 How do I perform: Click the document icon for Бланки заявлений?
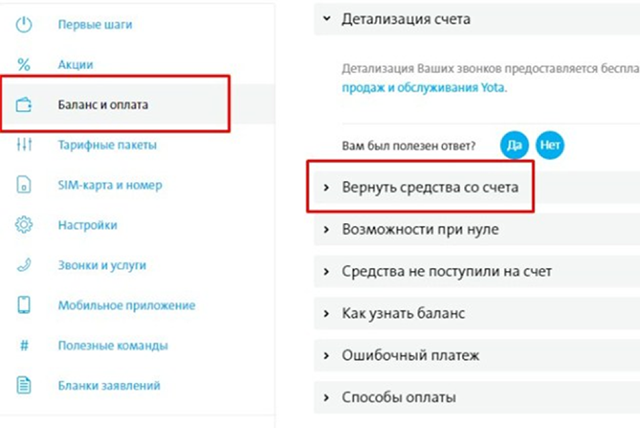(x=24, y=385)
